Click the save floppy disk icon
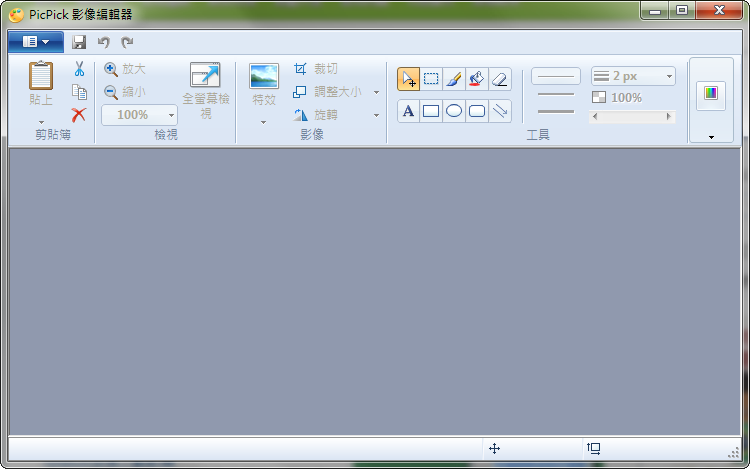 point(79,42)
